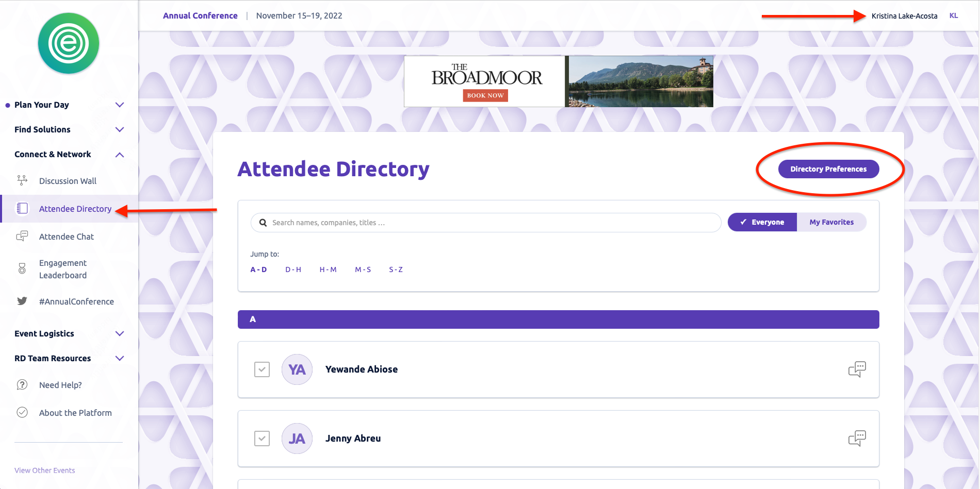Open chat with Jenny Abreu
The image size is (980, 489).
tap(857, 438)
